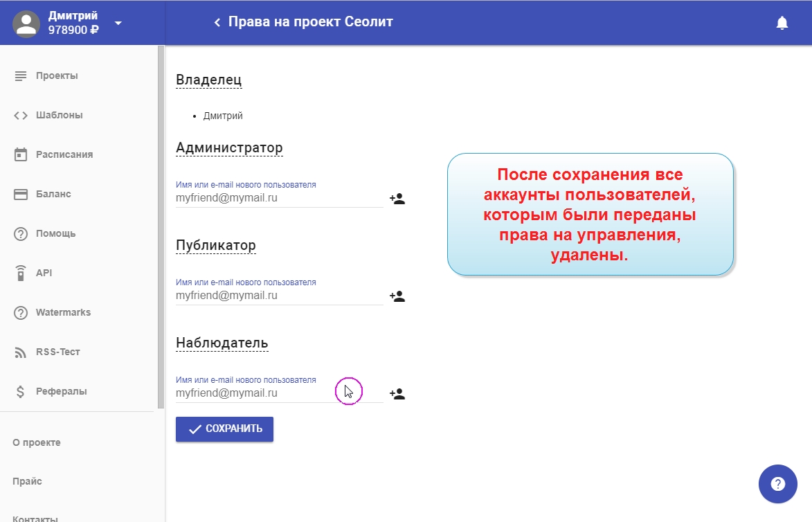The image size is (812, 522).
Task: Open the API menu item
Action: (44, 273)
